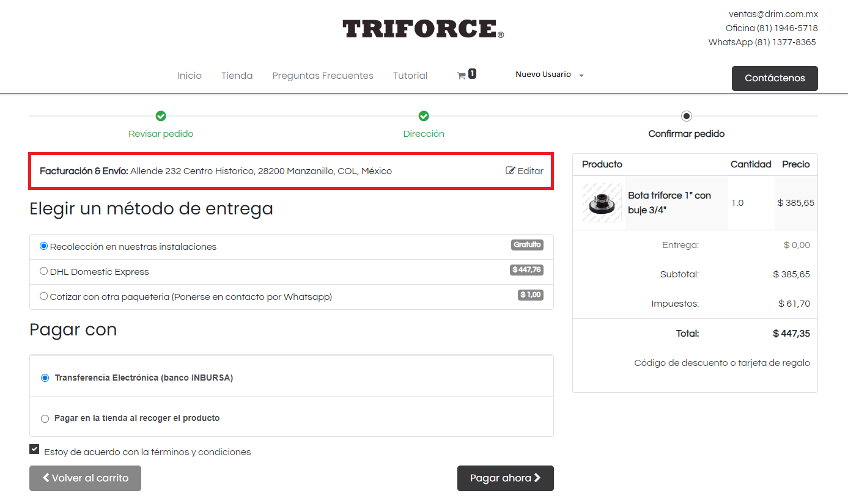
Task: Click the WhatsApp (81) 1377-8365 number
Action: pos(762,42)
